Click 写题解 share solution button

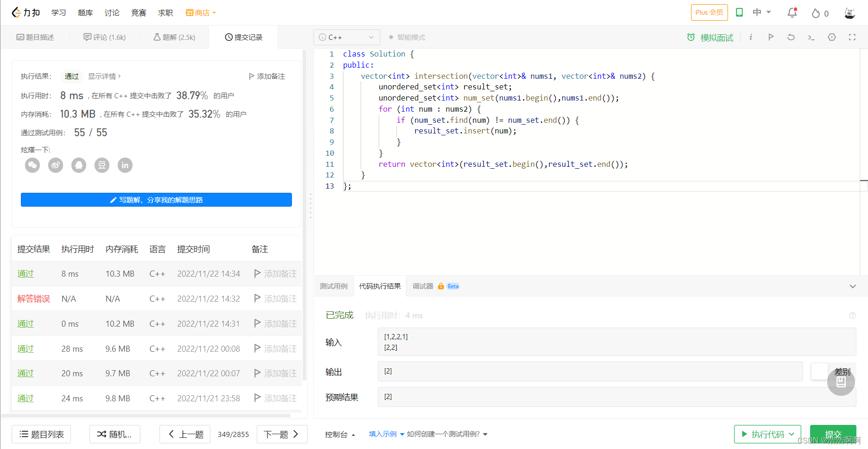pyautogui.click(x=156, y=200)
